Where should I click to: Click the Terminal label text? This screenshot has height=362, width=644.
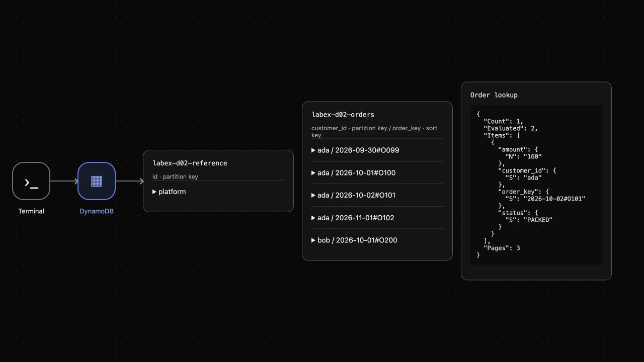tap(31, 211)
